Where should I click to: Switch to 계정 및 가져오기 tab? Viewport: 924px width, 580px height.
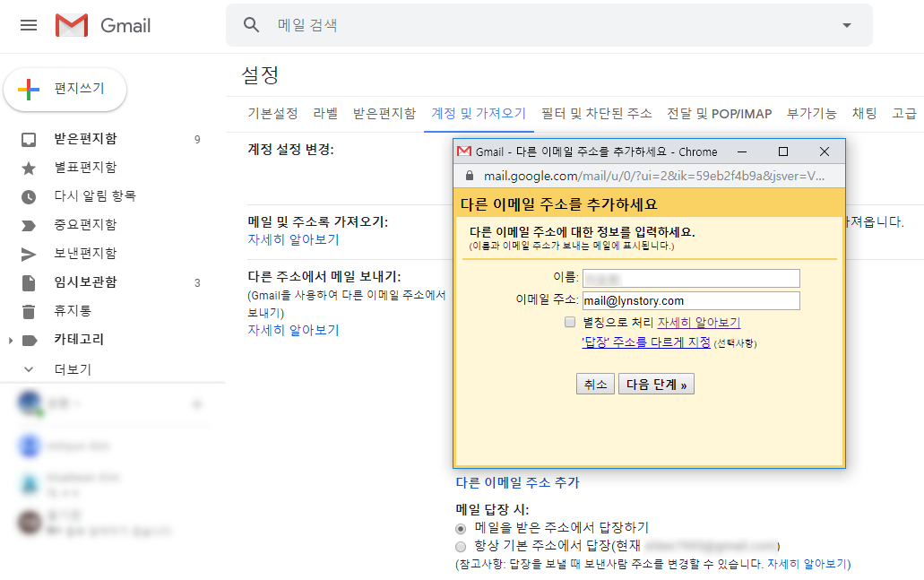[479, 113]
